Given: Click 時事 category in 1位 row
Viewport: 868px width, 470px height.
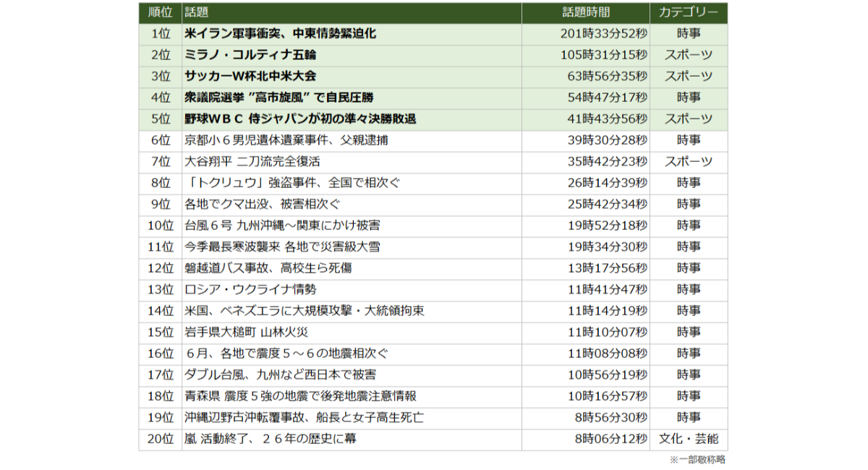Looking at the screenshot, I should (689, 33).
